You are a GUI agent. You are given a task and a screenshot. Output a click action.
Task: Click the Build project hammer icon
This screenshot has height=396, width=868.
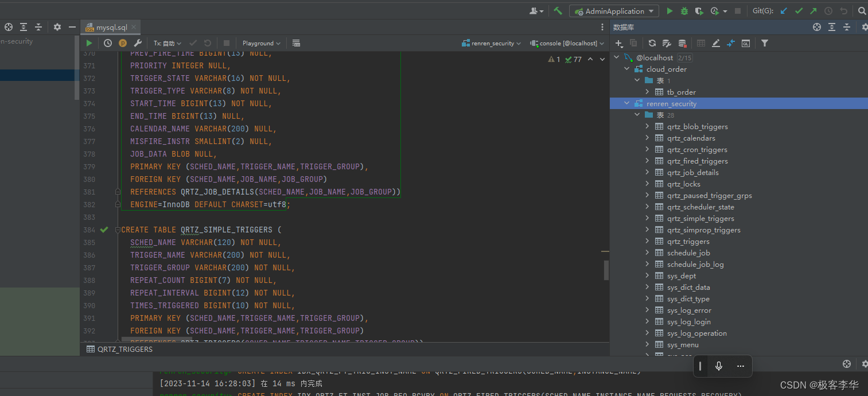point(558,11)
